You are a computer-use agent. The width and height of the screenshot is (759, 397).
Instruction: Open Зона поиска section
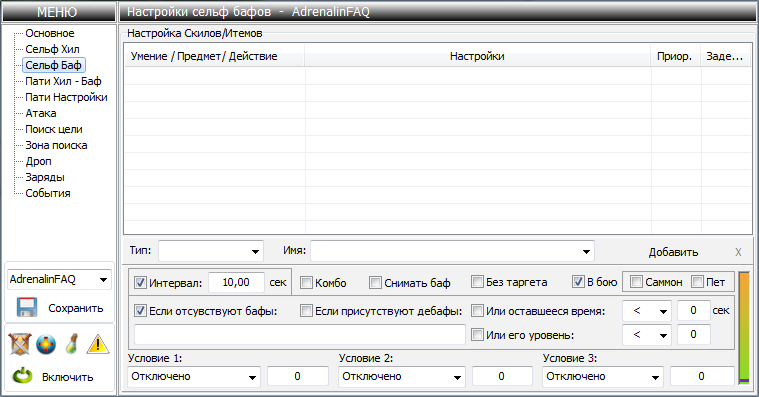[x=56, y=145]
